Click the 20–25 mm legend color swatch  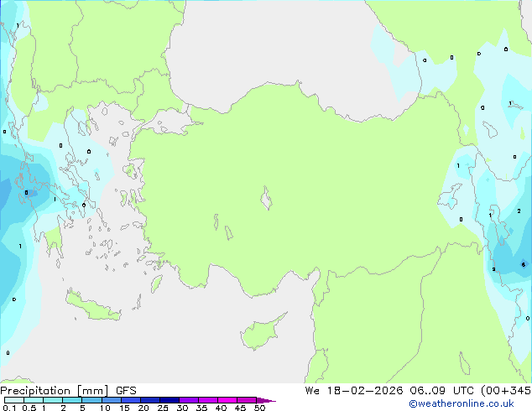tap(149, 400)
